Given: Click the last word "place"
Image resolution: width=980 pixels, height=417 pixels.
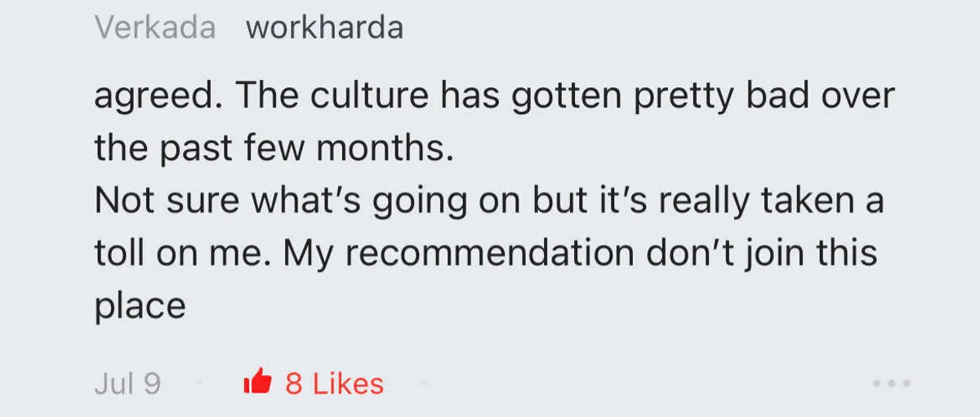Looking at the screenshot, I should pos(140,306).
